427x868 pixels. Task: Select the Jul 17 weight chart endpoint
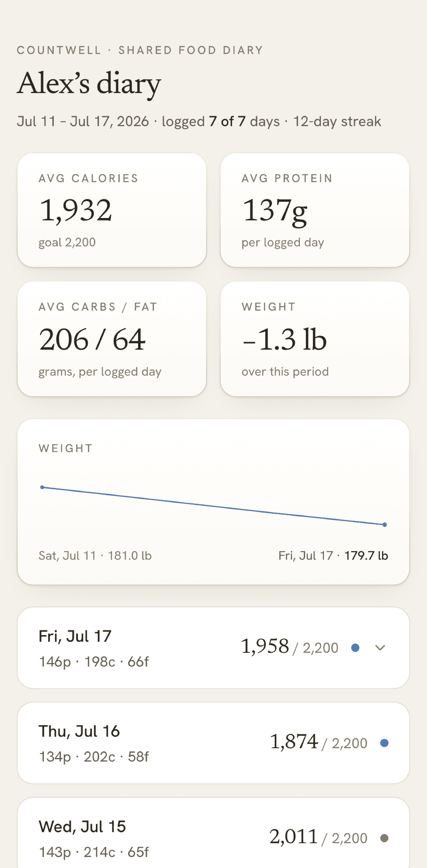pyautogui.click(x=385, y=525)
